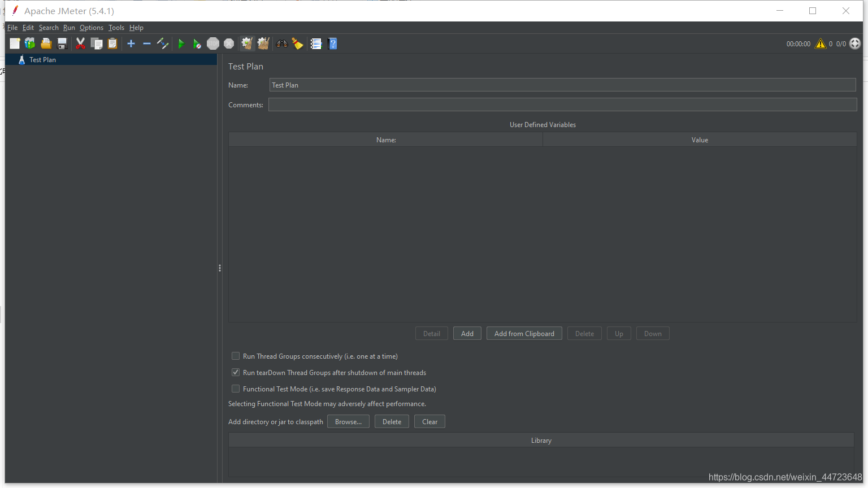Viewport: 868px width, 488px height.
Task: Click the Cut scissors icon
Action: tap(81, 43)
